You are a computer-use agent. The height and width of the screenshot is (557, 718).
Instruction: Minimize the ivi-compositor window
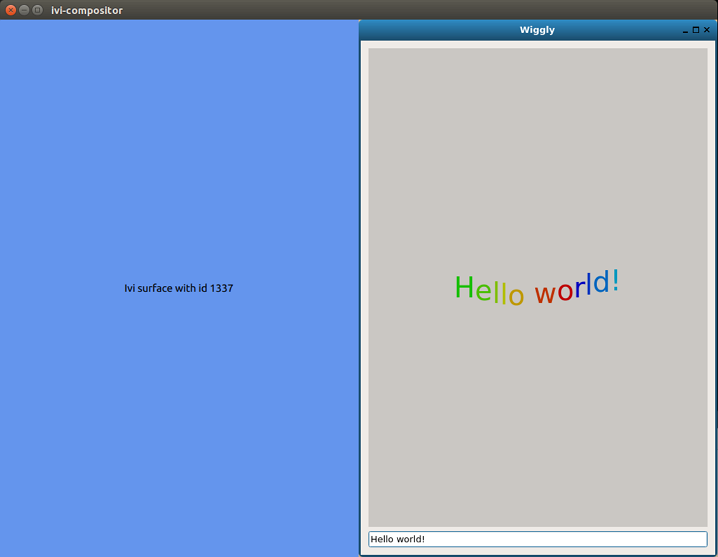[x=24, y=10]
